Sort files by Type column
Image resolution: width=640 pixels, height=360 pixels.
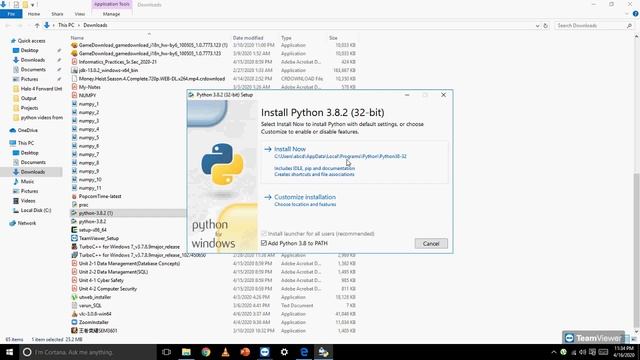286,38
